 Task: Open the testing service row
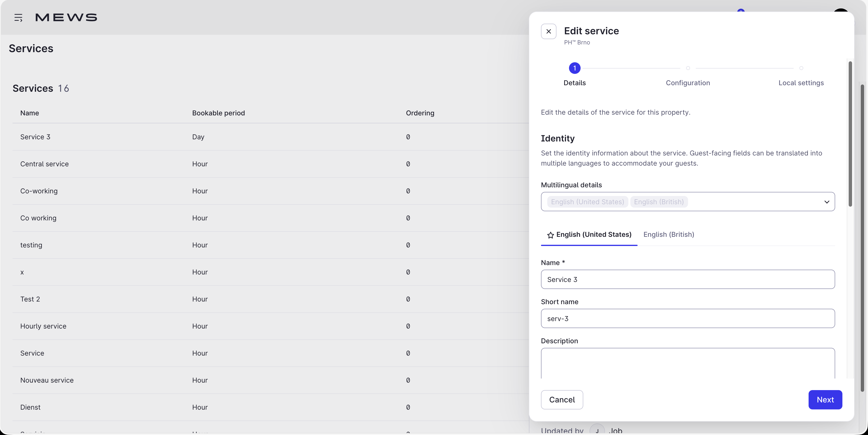point(270,245)
